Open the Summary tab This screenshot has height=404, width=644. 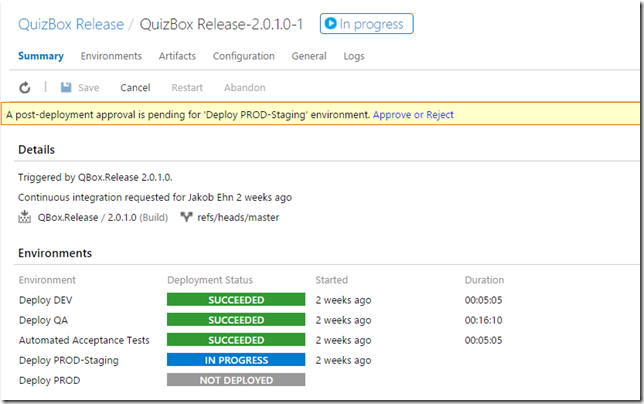click(41, 56)
